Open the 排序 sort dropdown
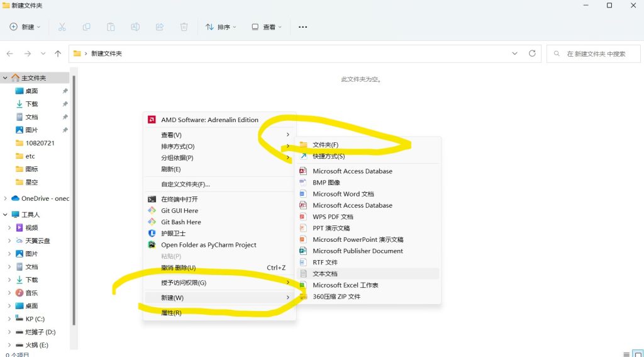644x357 pixels. [221, 27]
